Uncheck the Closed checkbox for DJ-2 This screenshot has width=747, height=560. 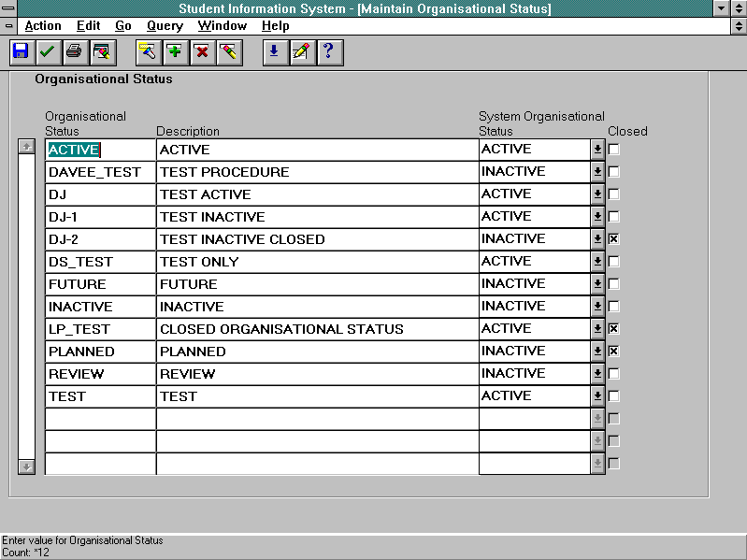(614, 239)
